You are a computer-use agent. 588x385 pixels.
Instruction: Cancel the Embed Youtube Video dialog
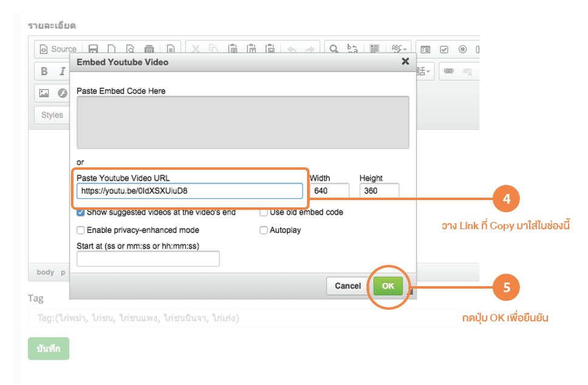point(348,286)
